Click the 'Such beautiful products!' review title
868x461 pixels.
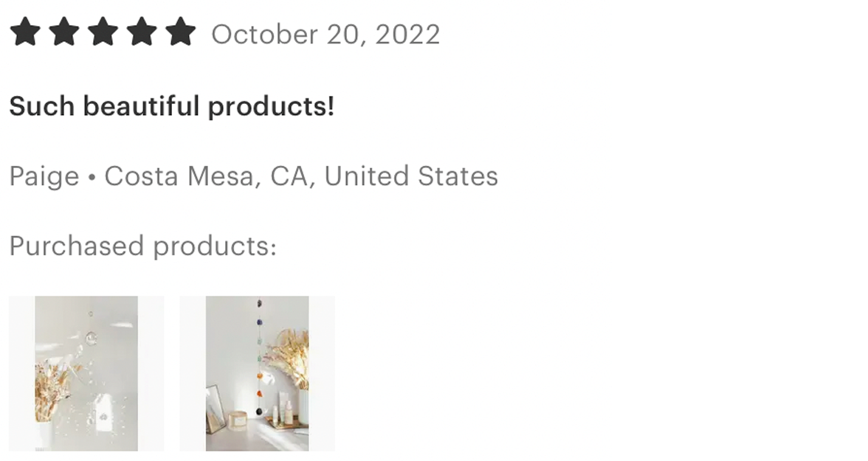(172, 106)
